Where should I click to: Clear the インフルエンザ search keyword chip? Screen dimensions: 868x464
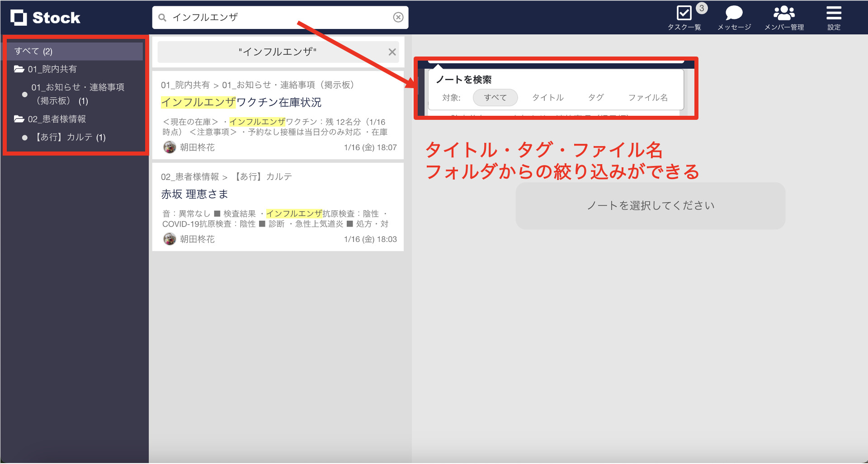pos(392,52)
